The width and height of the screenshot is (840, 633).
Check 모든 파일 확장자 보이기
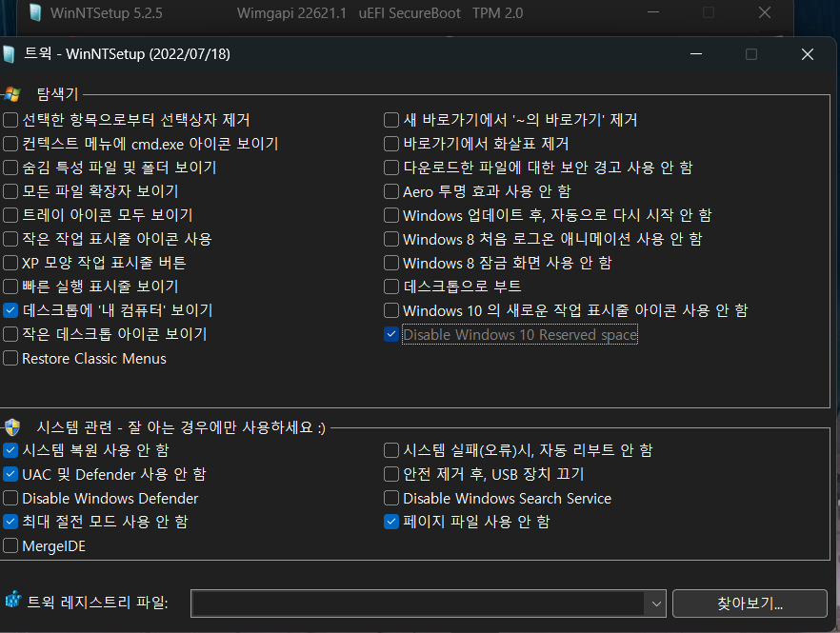point(10,191)
